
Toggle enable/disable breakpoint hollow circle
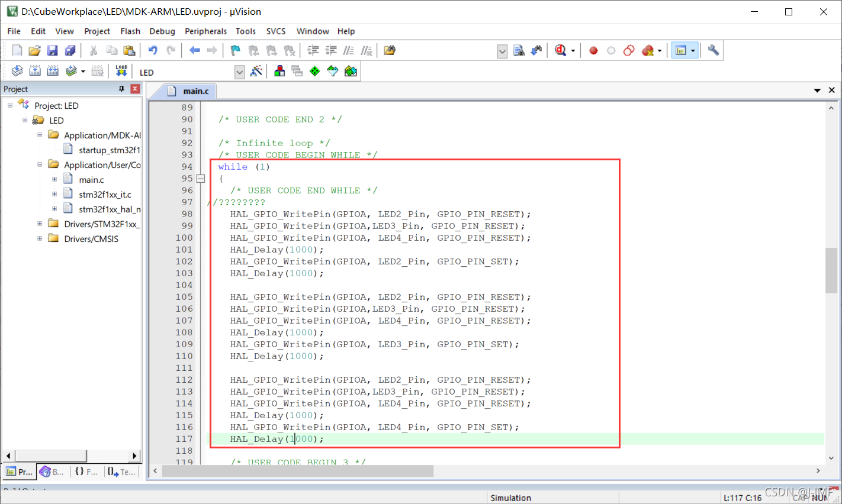click(611, 51)
